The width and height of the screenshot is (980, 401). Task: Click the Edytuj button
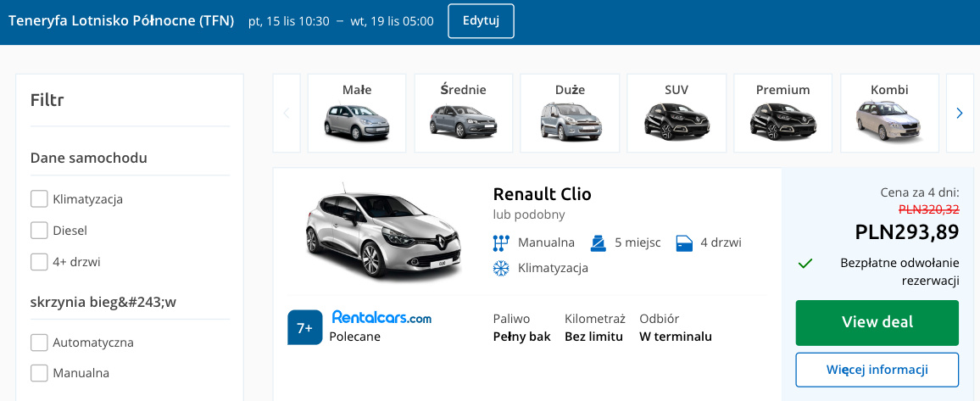481,20
